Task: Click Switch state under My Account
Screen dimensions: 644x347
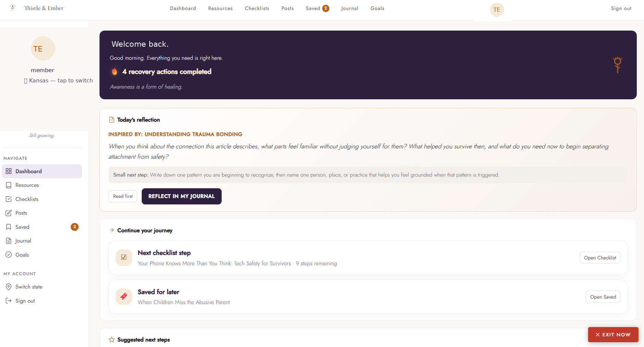Action: 42,287
